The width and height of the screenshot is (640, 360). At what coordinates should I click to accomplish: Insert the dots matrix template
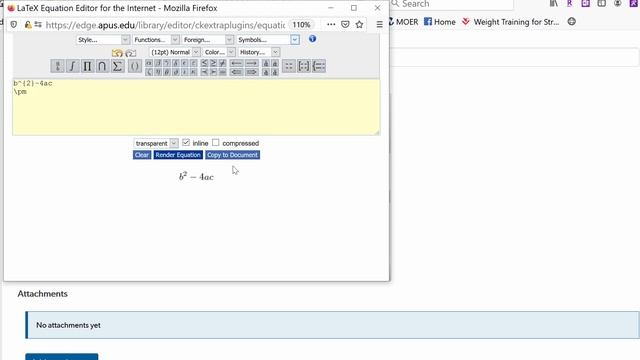coord(289,66)
